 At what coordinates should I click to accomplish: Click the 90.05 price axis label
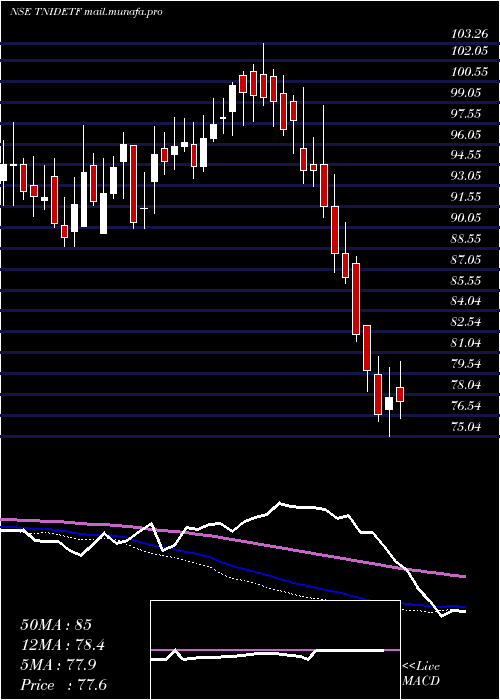pyautogui.click(x=467, y=217)
